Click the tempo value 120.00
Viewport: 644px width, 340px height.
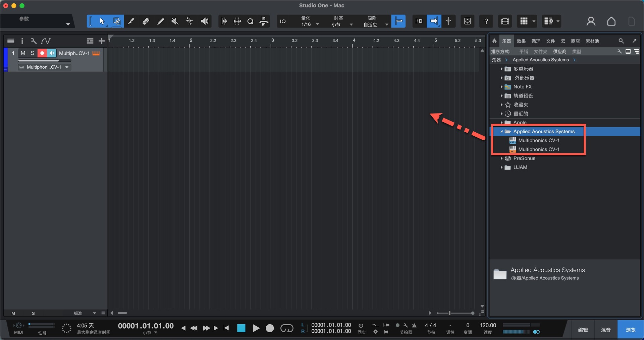point(488,325)
